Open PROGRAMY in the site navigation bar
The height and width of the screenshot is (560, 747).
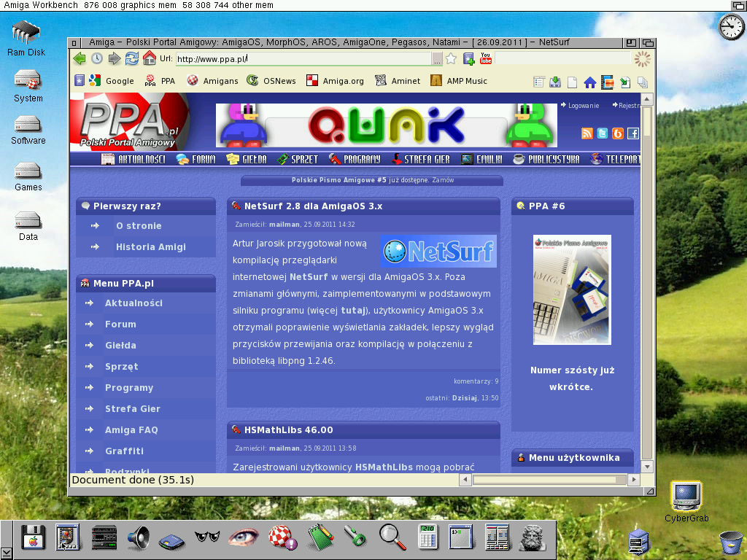[355, 159]
